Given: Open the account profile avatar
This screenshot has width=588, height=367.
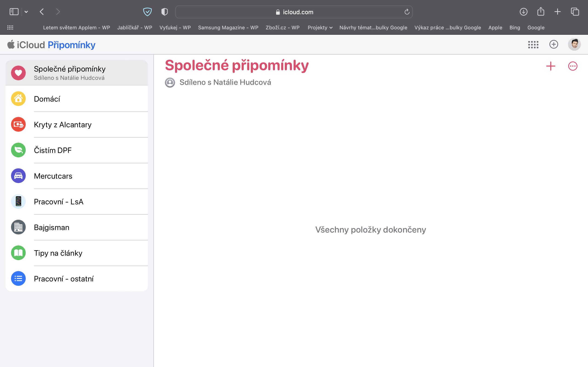Looking at the screenshot, I should (574, 44).
